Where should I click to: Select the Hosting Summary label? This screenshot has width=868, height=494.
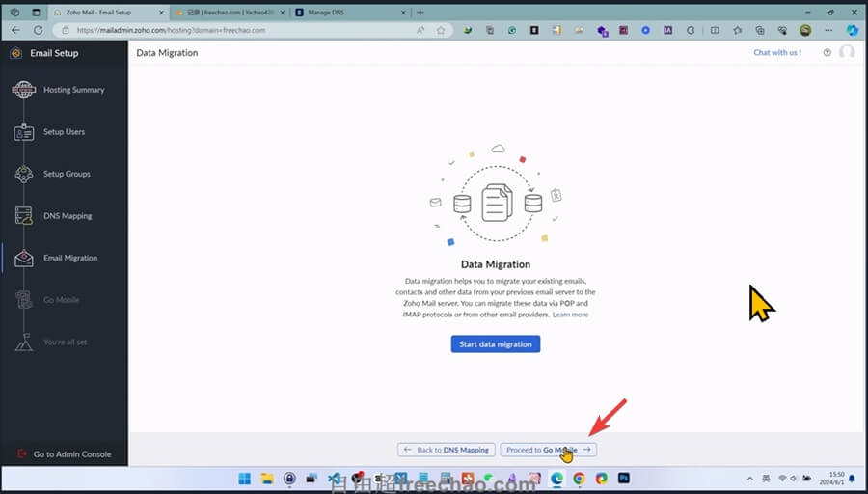(x=74, y=90)
